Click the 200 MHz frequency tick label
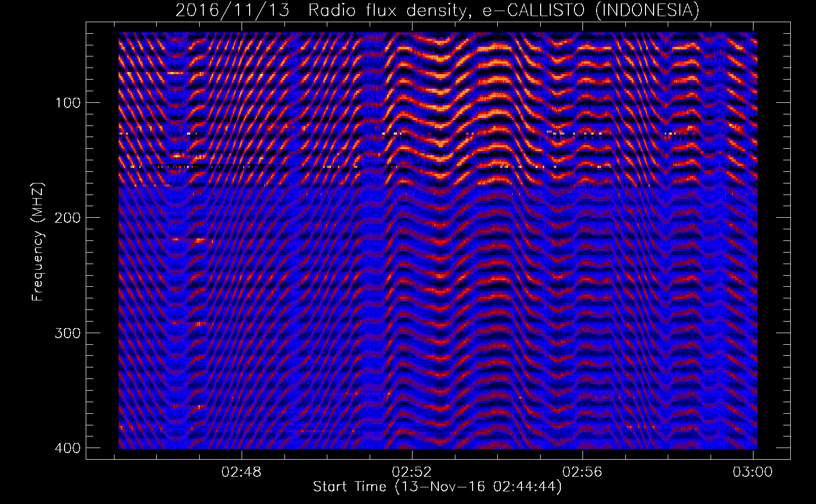The height and width of the screenshot is (504, 816). click(67, 218)
